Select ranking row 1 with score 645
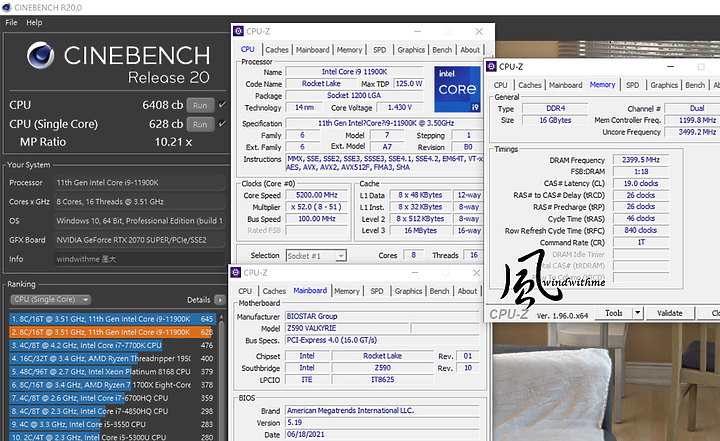The height and width of the screenshot is (441, 720). tap(112, 319)
